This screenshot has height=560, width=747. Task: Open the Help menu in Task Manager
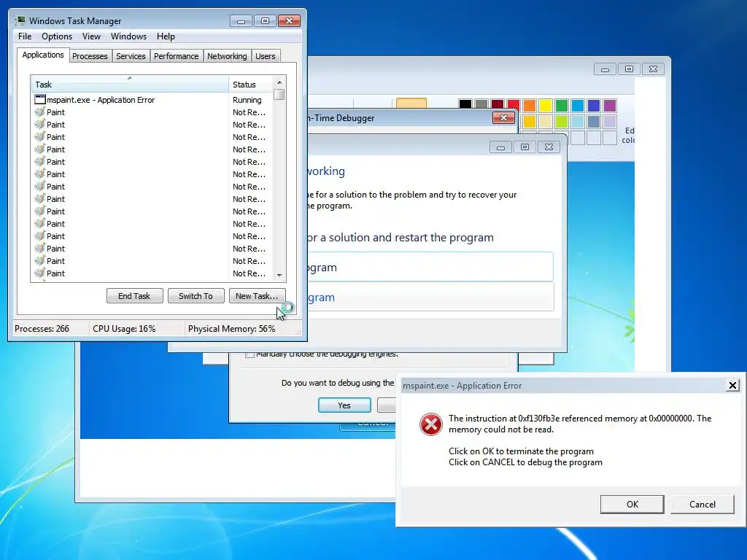tap(166, 36)
